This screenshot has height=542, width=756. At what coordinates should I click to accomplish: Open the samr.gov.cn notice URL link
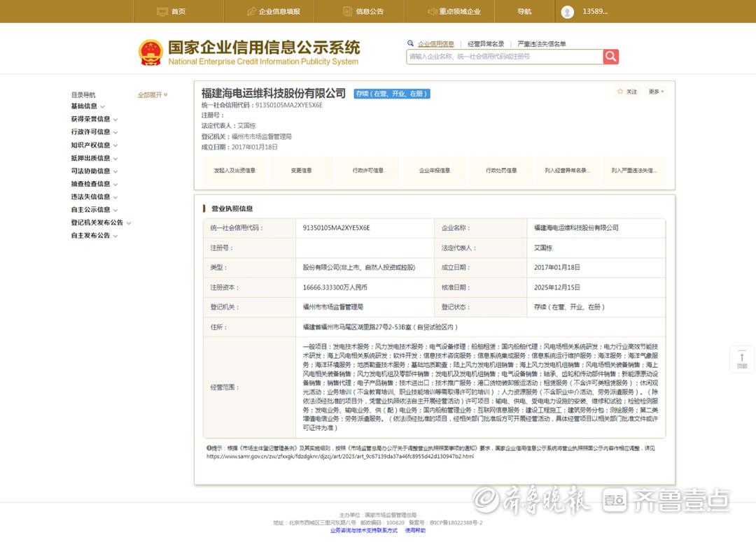tap(340, 456)
